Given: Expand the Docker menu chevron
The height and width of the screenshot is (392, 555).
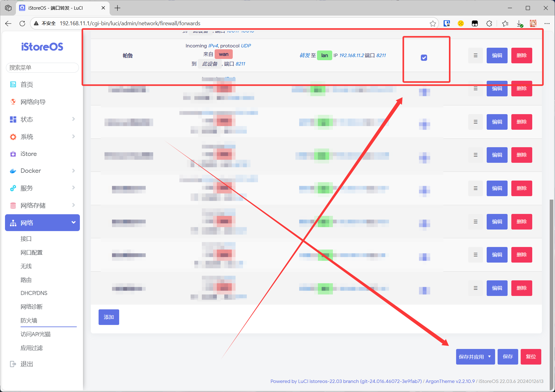Looking at the screenshot, I should point(74,171).
